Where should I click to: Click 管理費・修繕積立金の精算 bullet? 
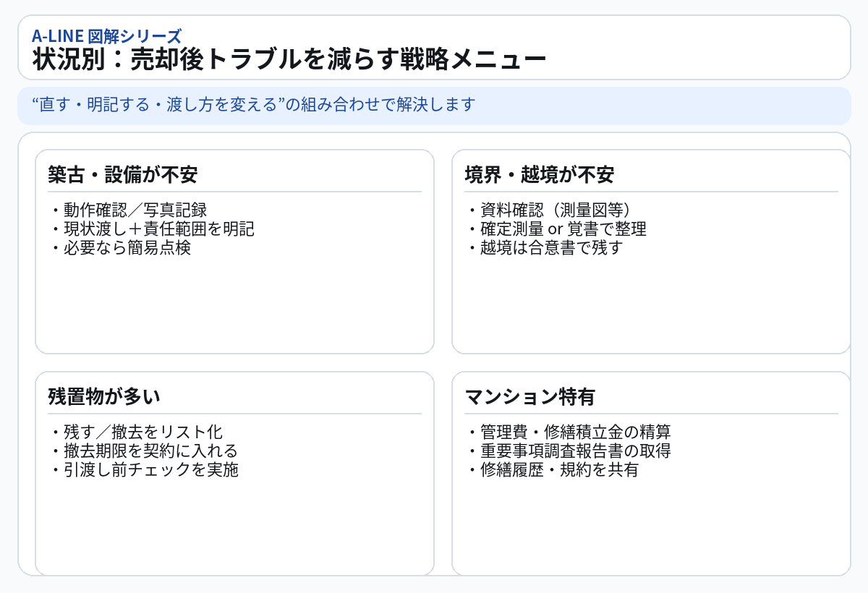(568, 432)
